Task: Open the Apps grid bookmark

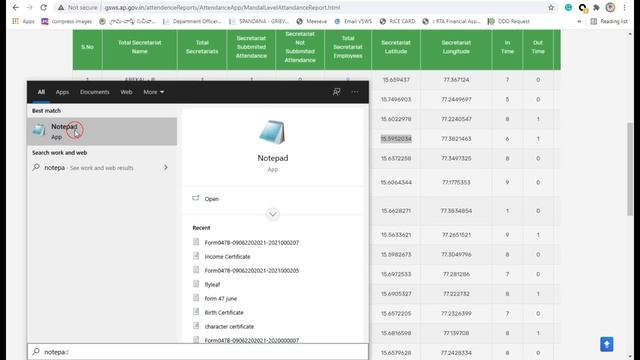Action: pyautogui.click(x=23, y=21)
